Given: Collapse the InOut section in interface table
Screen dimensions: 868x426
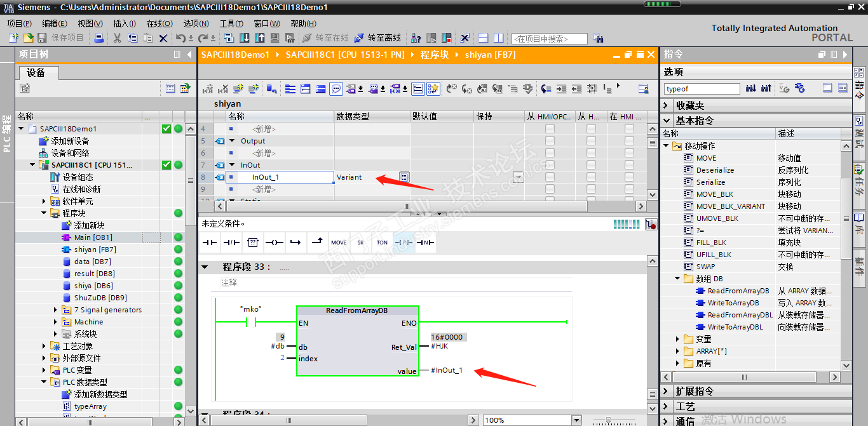Looking at the screenshot, I should (x=232, y=165).
